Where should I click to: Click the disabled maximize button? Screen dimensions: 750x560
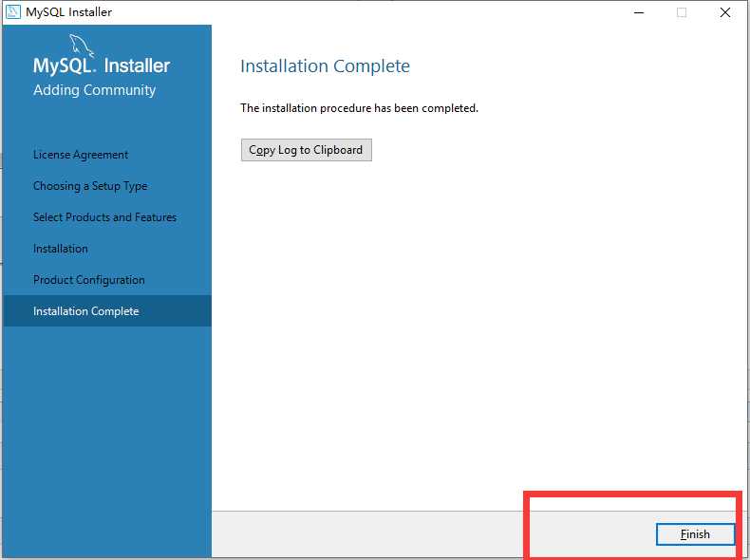[x=682, y=12]
